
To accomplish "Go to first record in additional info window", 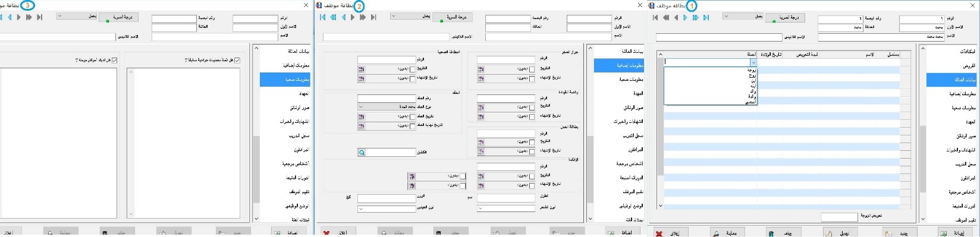I will click(323, 18).
